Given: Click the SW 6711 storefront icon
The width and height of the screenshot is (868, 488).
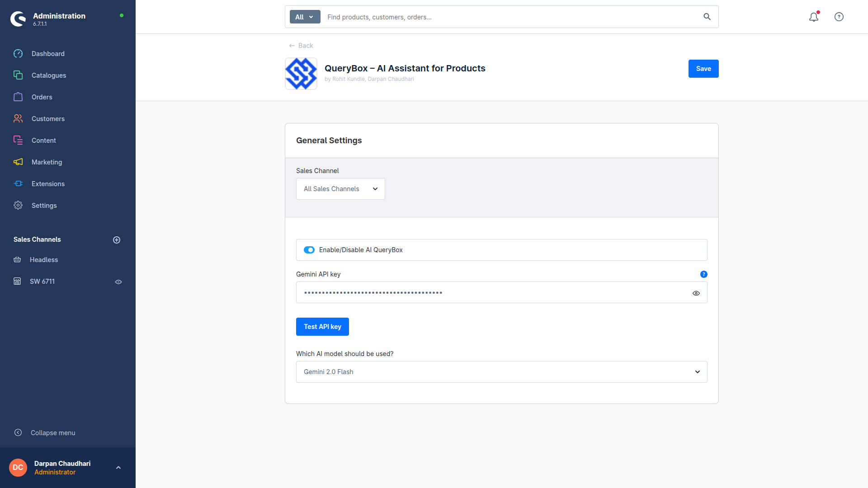Looking at the screenshot, I should pos(17,282).
